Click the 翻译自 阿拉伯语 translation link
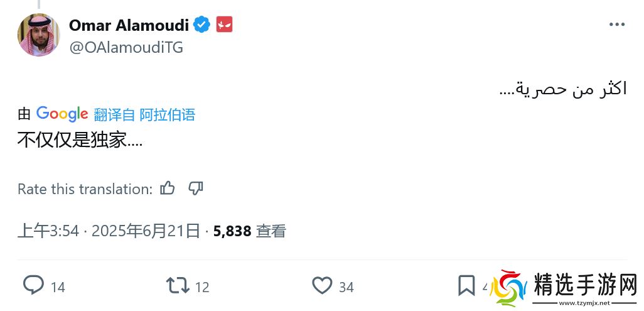The height and width of the screenshot is (311, 644). (x=144, y=114)
